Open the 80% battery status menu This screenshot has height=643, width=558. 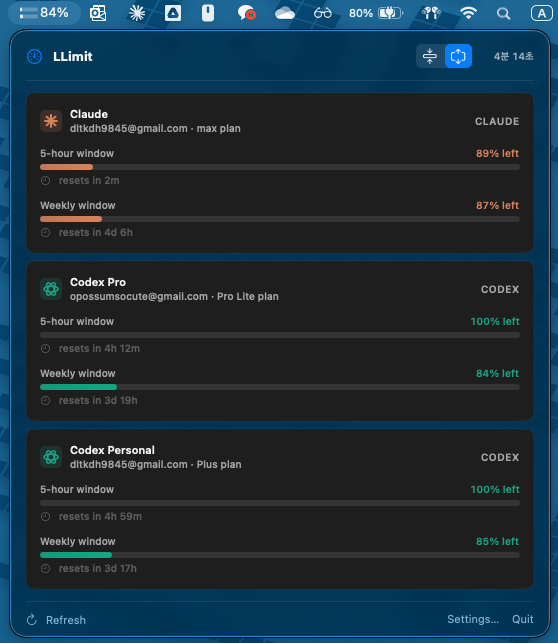point(376,13)
